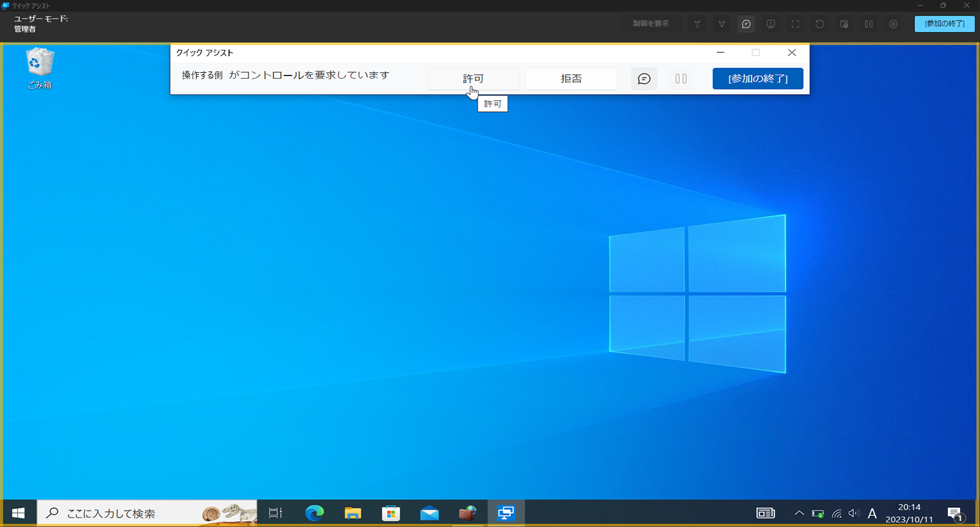Open the ごみ箱 recycle bin icon

point(39,68)
